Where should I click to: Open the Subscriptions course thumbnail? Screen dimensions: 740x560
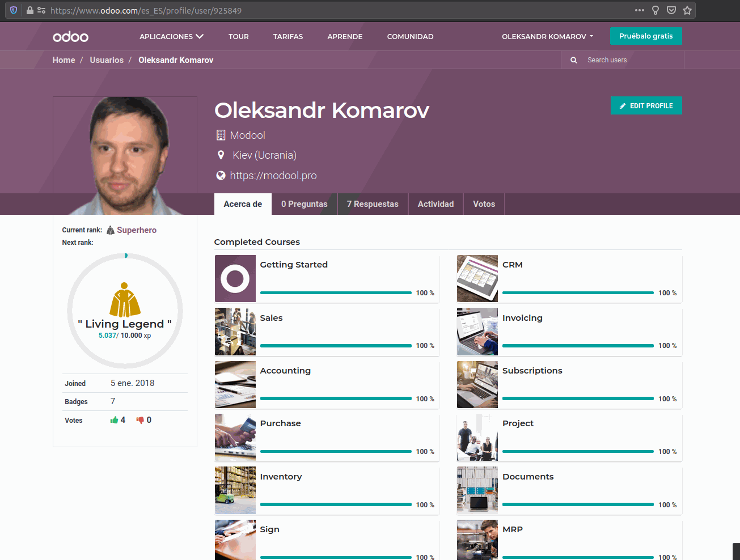point(477,384)
